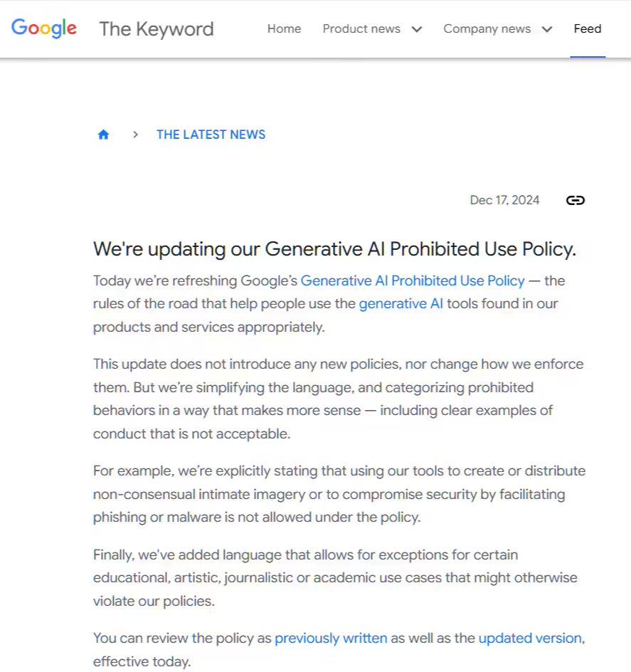Open the "previously written" policy link
631x672 pixels.
coord(331,639)
